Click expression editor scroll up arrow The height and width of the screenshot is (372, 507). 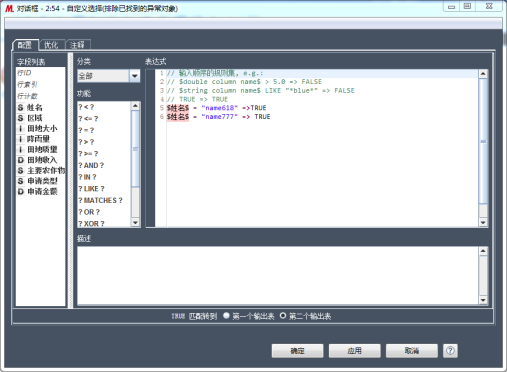tap(483, 74)
